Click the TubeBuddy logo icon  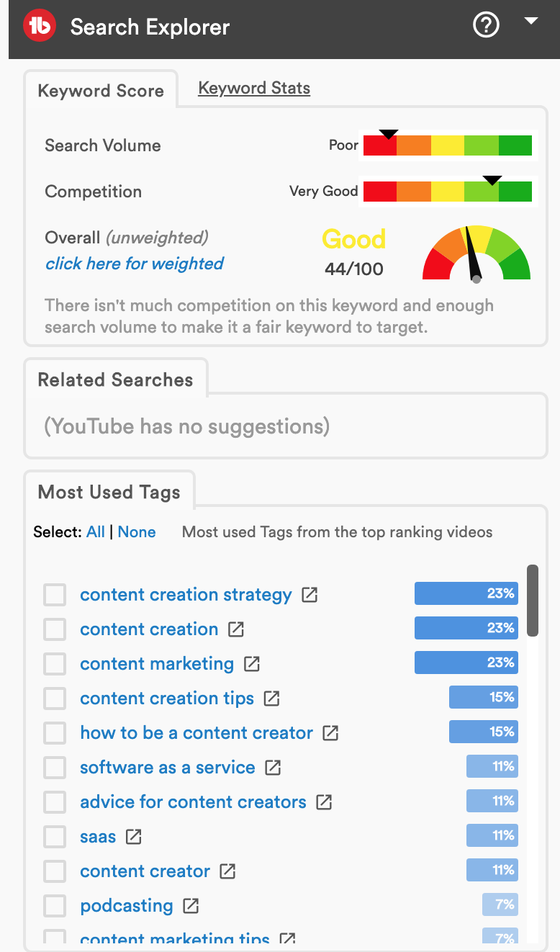40,27
